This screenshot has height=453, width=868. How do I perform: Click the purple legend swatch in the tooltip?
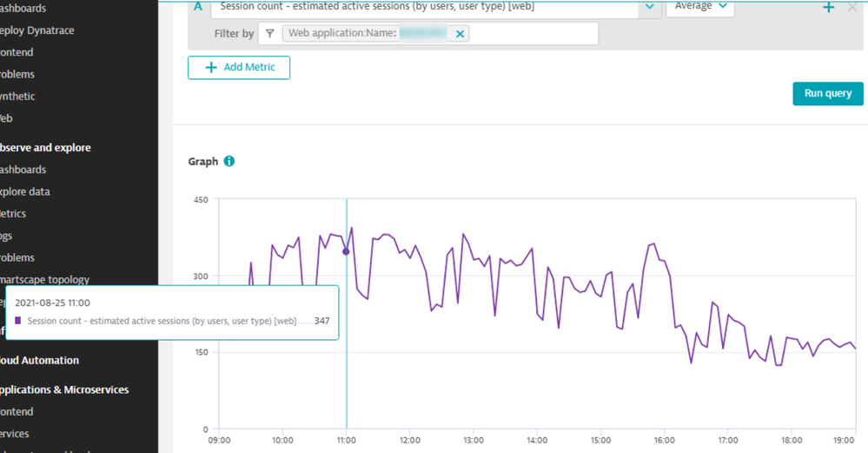coord(18,321)
